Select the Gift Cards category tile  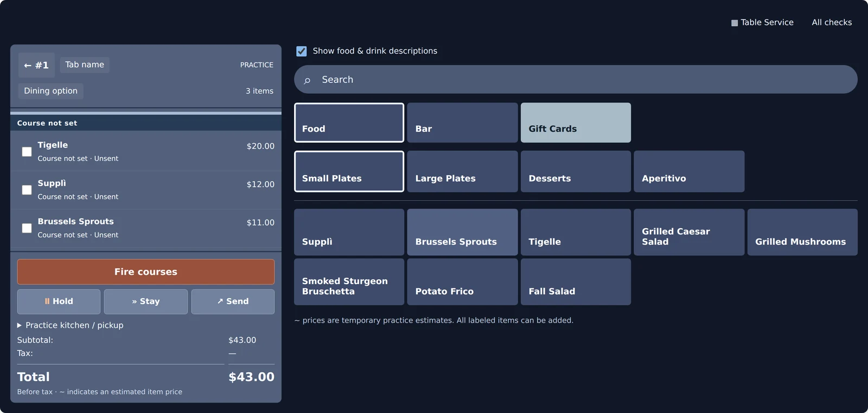point(576,122)
